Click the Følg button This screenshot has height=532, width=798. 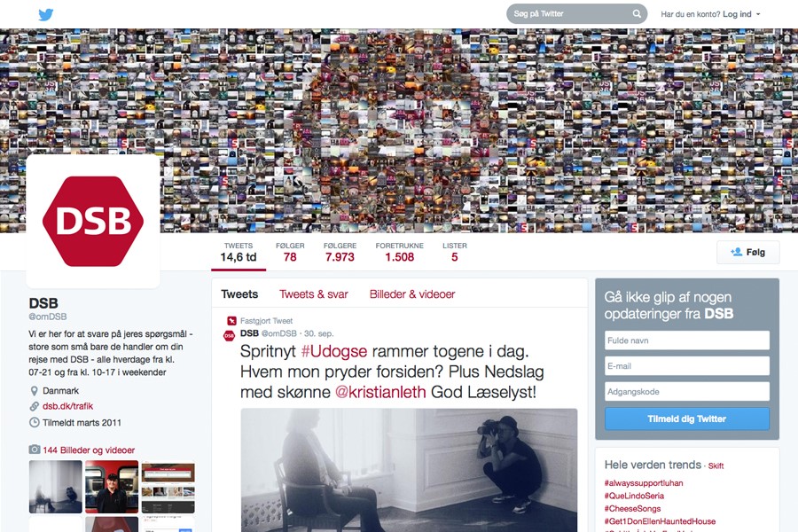[x=747, y=252]
